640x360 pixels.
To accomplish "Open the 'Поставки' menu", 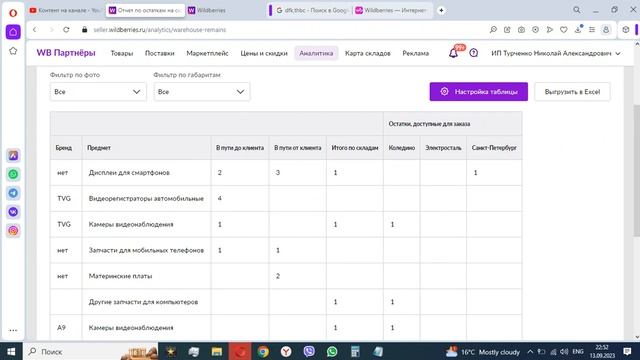I will (160, 53).
